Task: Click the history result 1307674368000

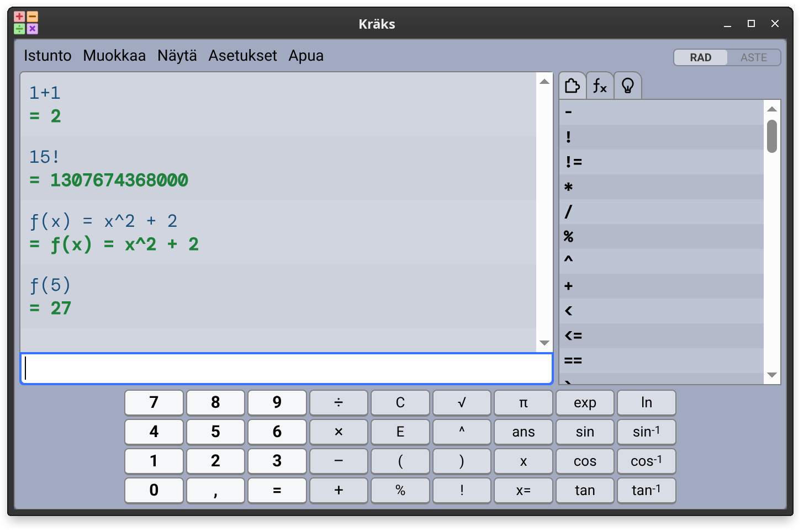Action: pos(119,180)
